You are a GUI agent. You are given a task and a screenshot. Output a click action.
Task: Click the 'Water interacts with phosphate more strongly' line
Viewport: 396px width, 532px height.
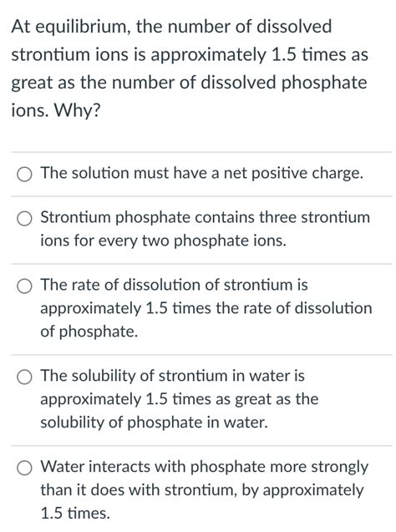click(205, 467)
